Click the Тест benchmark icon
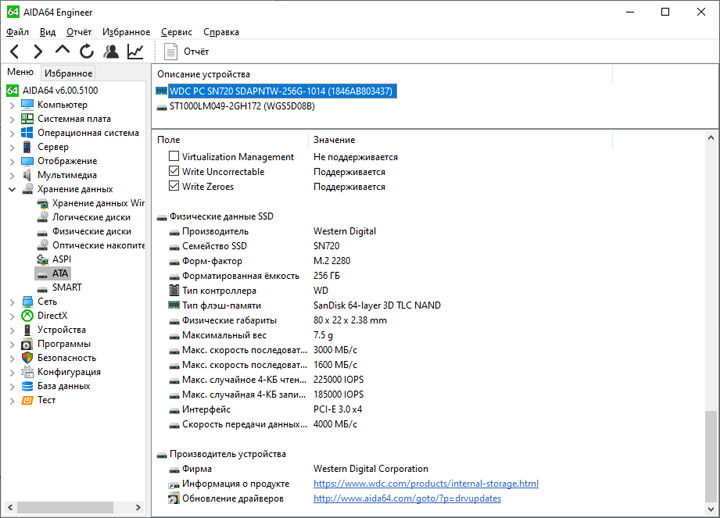The width and height of the screenshot is (720, 518). coord(28,400)
